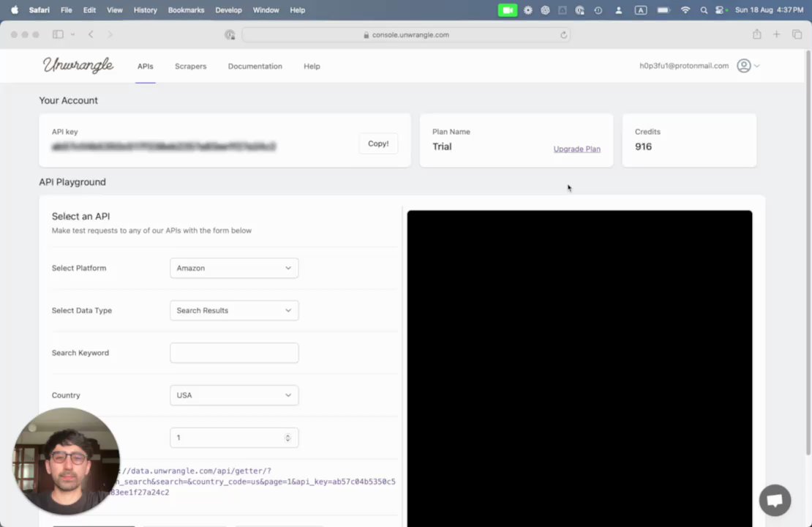This screenshot has height=527, width=812.
Task: Open the Window menu
Action: [x=266, y=10]
